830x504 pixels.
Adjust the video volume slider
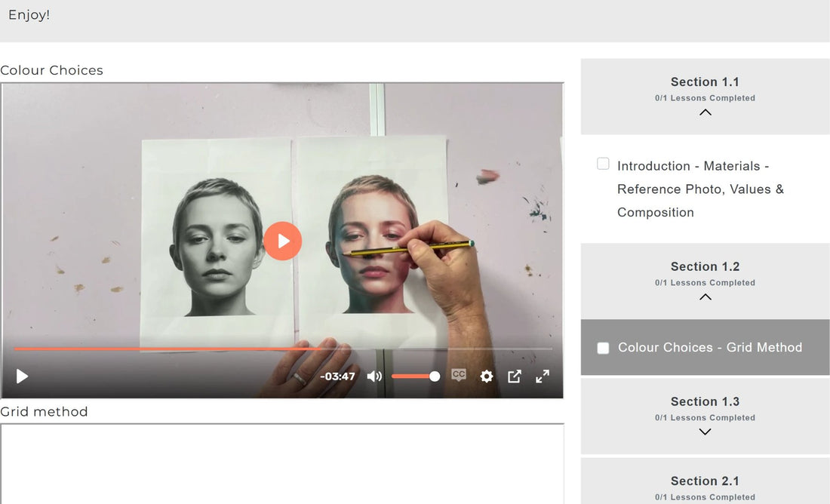point(416,376)
